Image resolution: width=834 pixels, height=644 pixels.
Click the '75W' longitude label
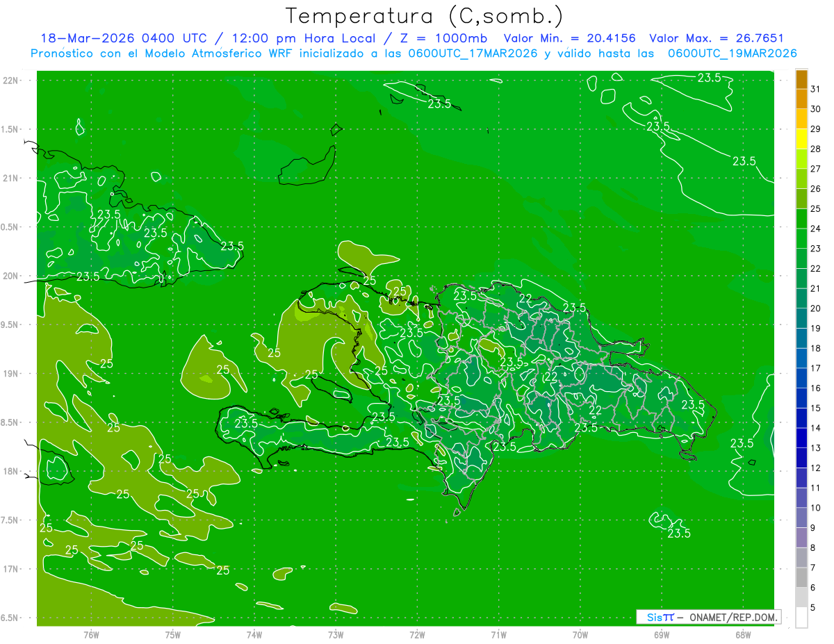point(172,635)
